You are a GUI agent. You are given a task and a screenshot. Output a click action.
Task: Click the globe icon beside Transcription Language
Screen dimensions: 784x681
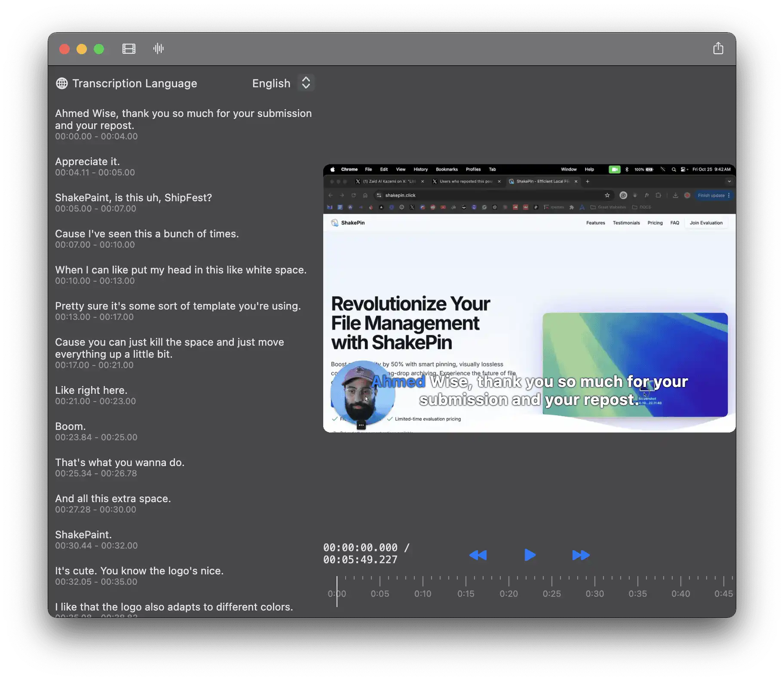click(62, 83)
